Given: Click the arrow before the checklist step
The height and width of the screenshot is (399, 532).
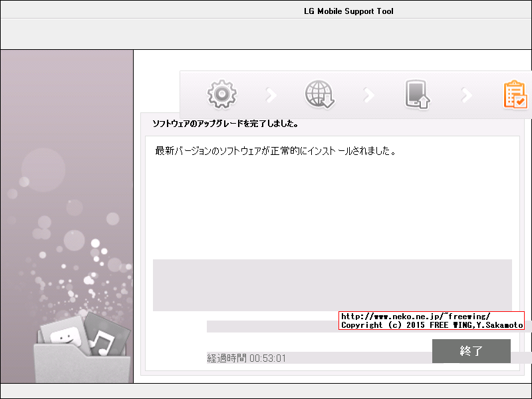Looking at the screenshot, I should (465, 94).
